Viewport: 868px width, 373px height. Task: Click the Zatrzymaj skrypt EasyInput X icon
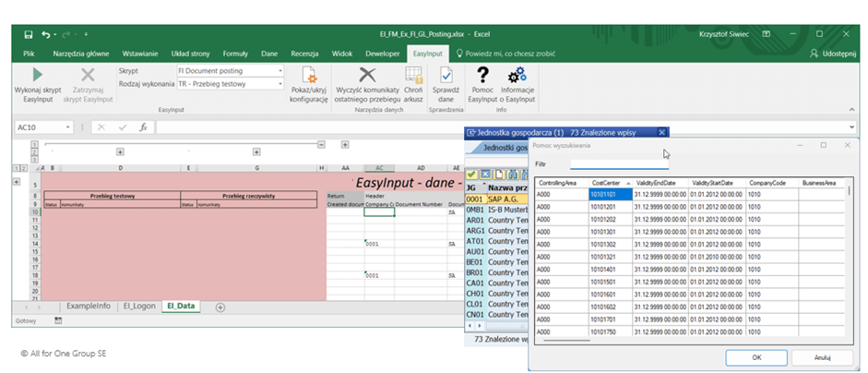[88, 75]
